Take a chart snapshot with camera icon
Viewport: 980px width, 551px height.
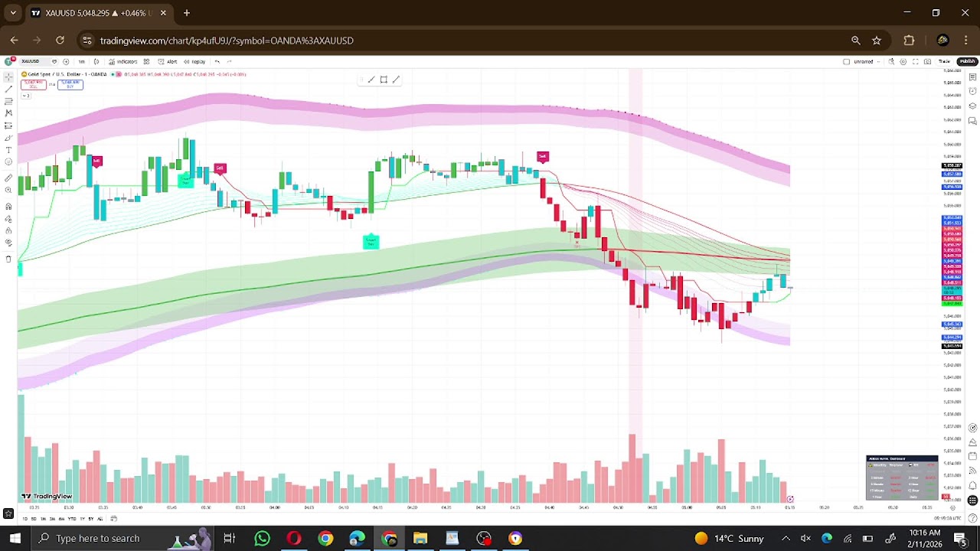click(x=927, y=61)
